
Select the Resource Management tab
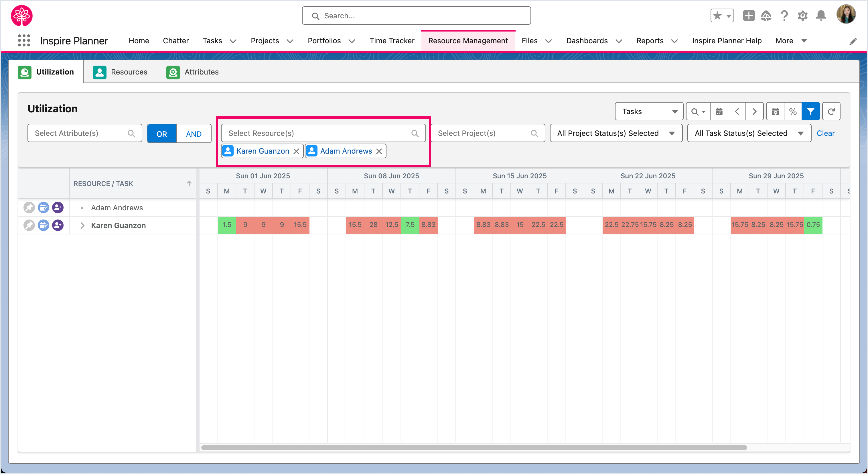(468, 40)
